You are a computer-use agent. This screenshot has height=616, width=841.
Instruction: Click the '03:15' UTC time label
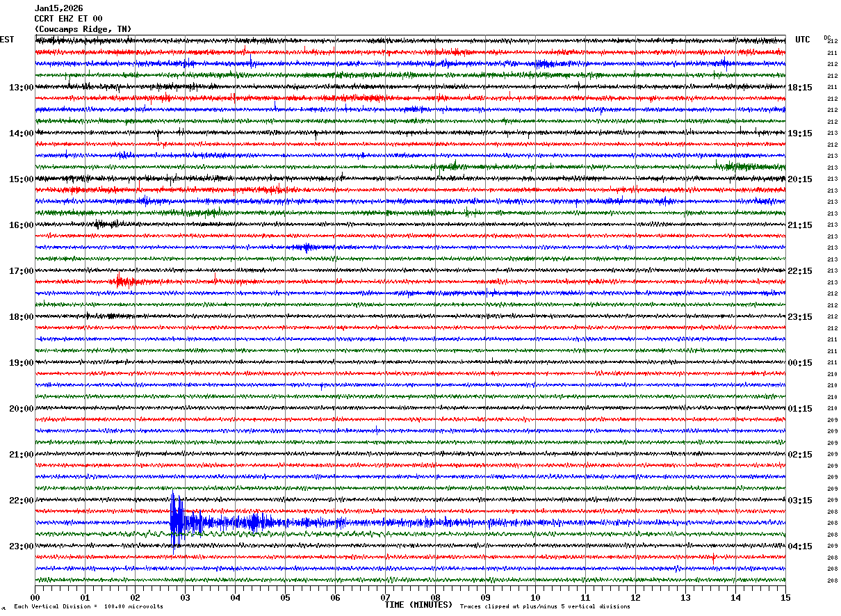(x=800, y=501)
